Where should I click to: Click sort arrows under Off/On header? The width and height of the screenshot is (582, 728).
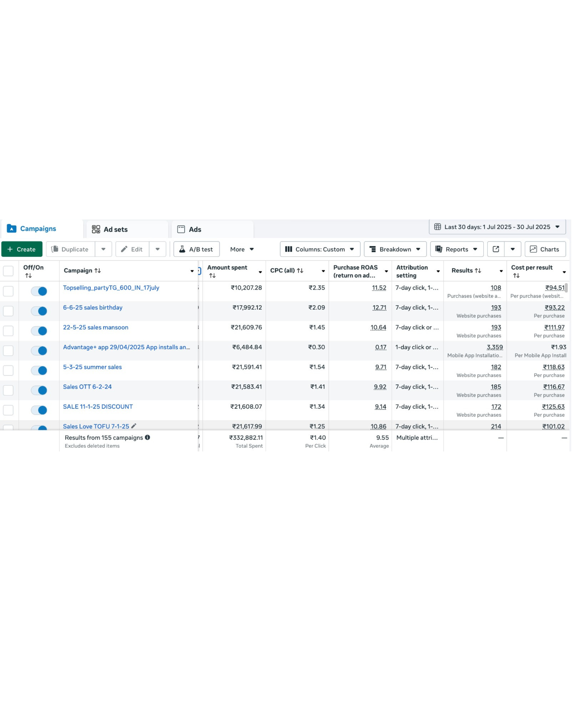[28, 276]
